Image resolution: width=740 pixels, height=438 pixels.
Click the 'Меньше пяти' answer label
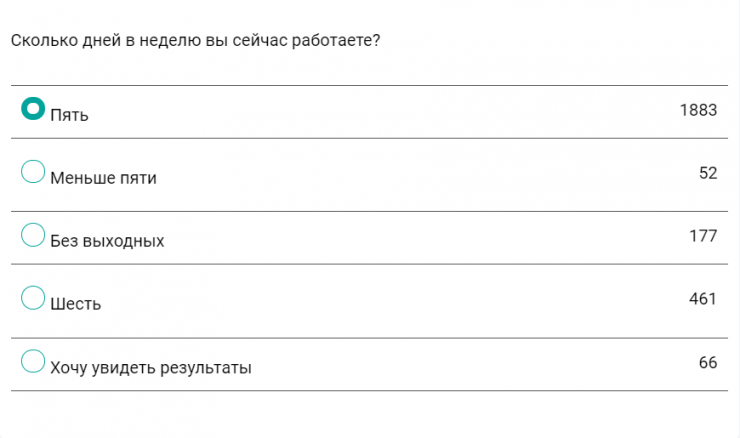(103, 178)
